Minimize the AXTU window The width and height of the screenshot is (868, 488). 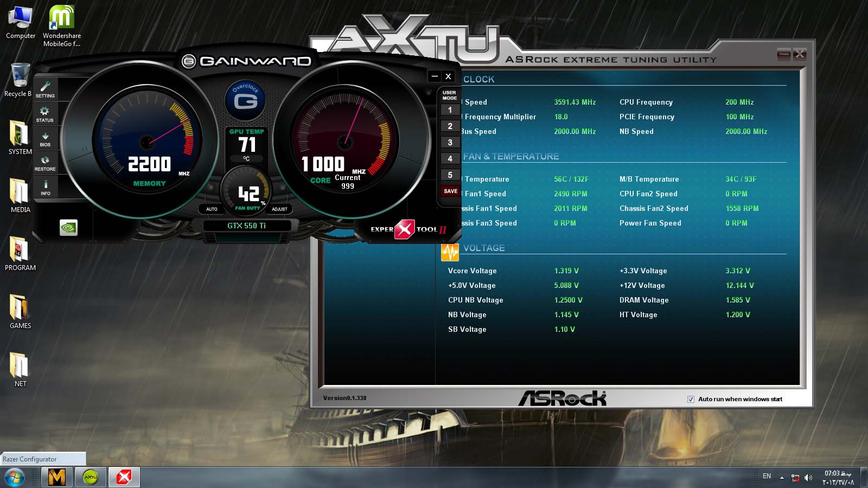[783, 54]
